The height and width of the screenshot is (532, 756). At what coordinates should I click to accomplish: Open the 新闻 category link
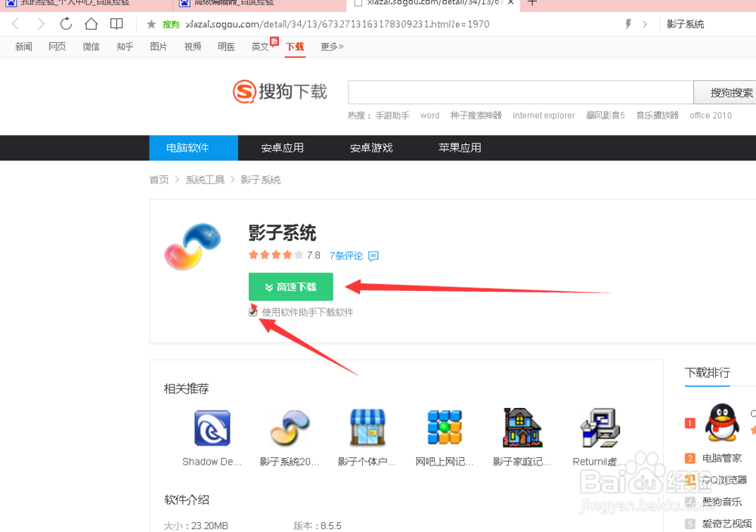[23, 47]
